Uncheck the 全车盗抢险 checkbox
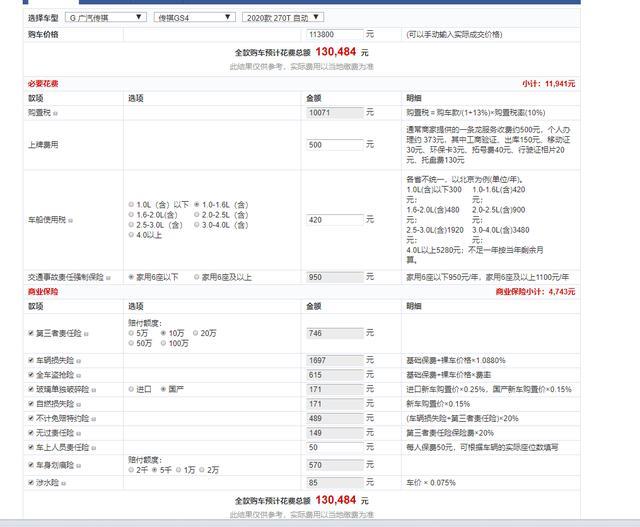 pos(31,375)
